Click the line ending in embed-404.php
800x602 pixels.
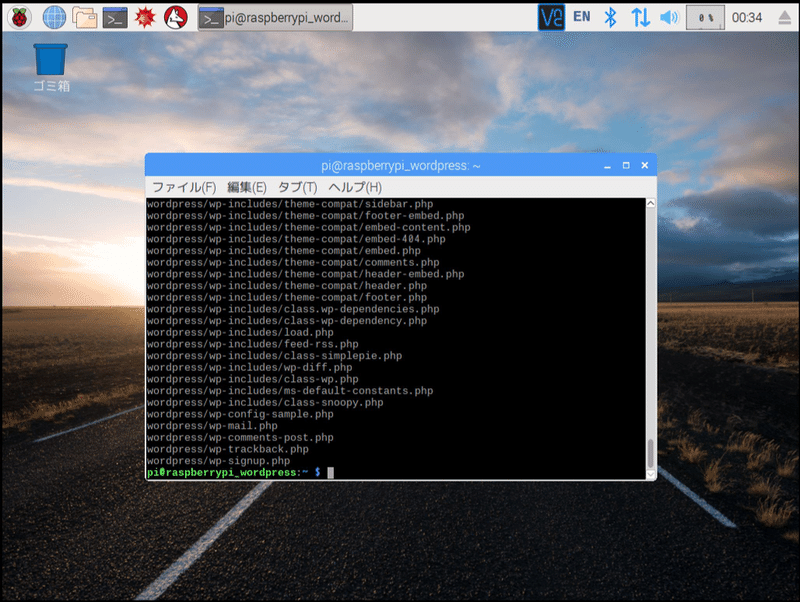click(x=296, y=239)
